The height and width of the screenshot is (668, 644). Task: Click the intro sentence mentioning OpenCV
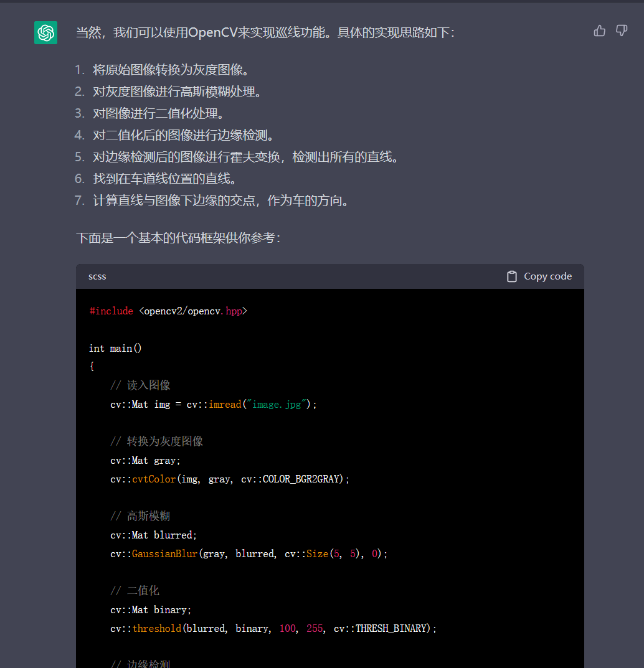click(265, 32)
